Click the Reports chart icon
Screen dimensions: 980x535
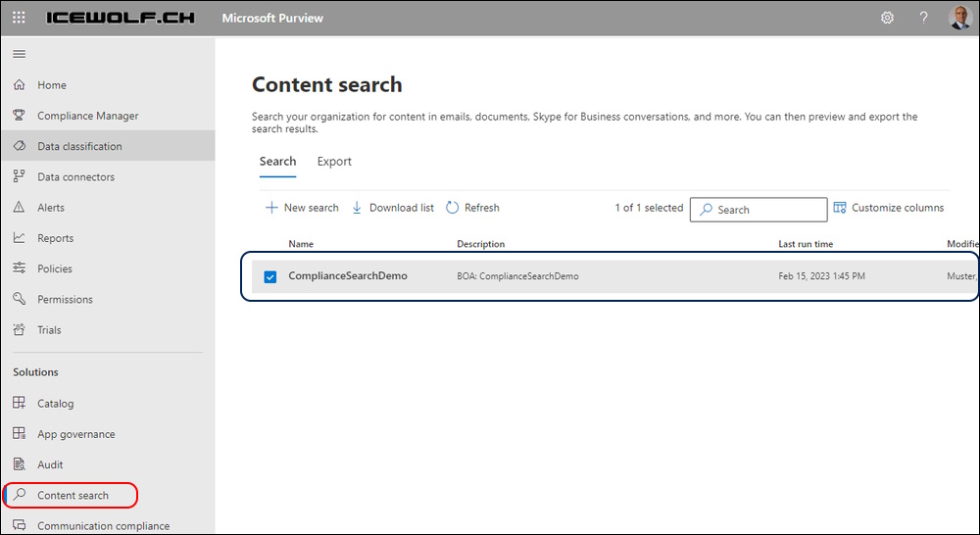(20, 237)
